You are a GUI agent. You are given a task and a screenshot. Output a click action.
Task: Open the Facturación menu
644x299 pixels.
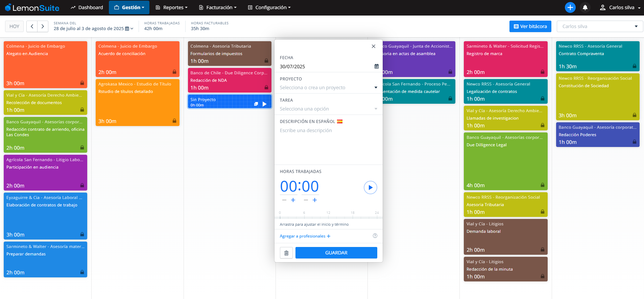click(218, 7)
